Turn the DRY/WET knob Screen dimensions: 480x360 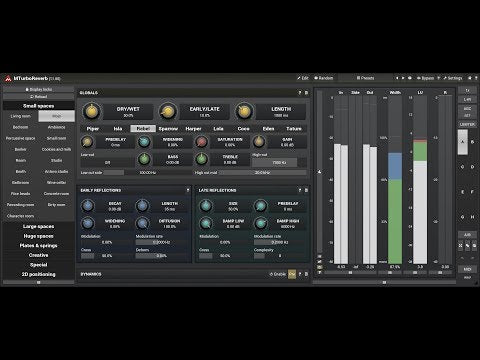(92, 111)
